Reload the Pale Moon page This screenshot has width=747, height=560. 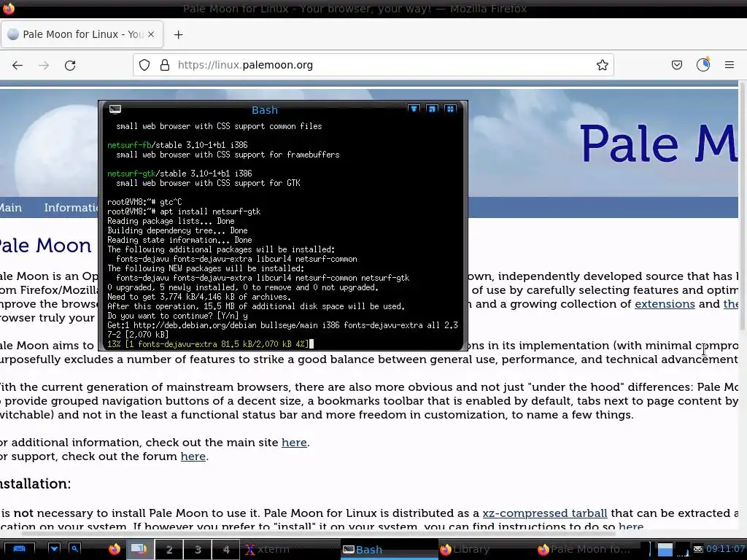[x=70, y=65]
